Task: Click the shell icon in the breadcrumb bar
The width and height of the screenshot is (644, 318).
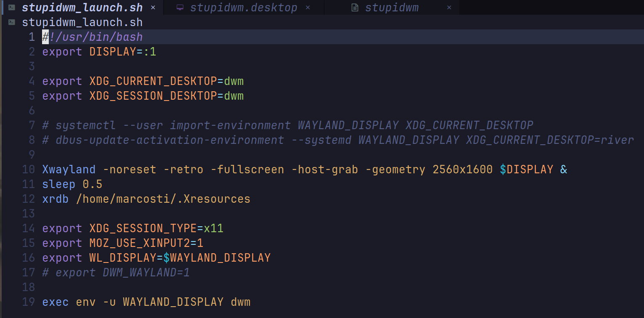Action: click(x=12, y=22)
